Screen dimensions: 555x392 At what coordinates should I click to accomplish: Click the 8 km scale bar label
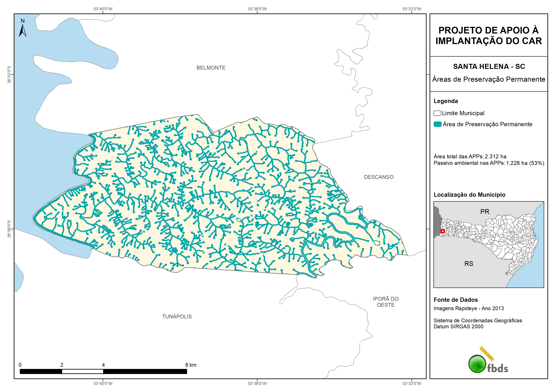191,365
